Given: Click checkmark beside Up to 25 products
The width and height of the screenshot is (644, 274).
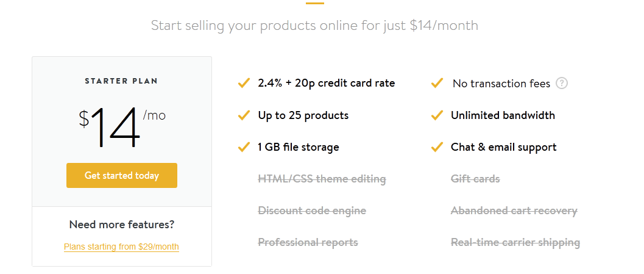Looking at the screenshot, I should (x=244, y=115).
